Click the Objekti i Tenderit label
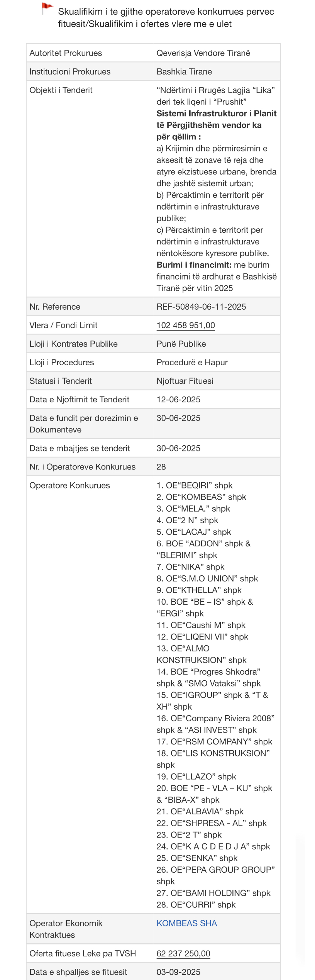This screenshot has height=980, width=315. pyautogui.click(x=61, y=90)
